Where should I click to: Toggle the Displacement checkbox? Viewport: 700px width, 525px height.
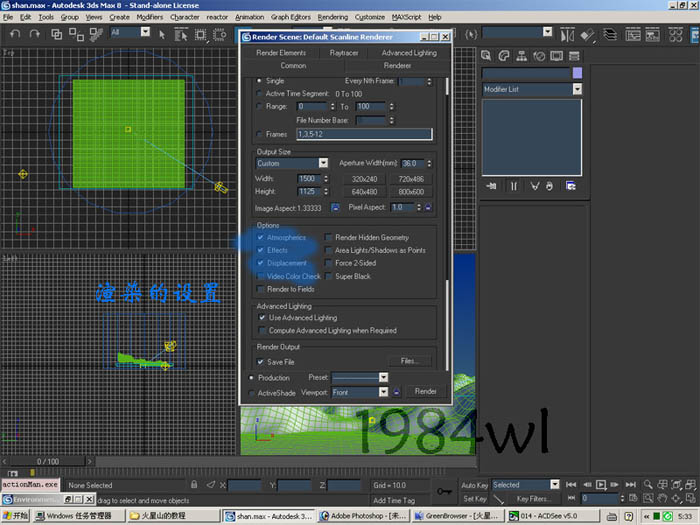pos(260,263)
